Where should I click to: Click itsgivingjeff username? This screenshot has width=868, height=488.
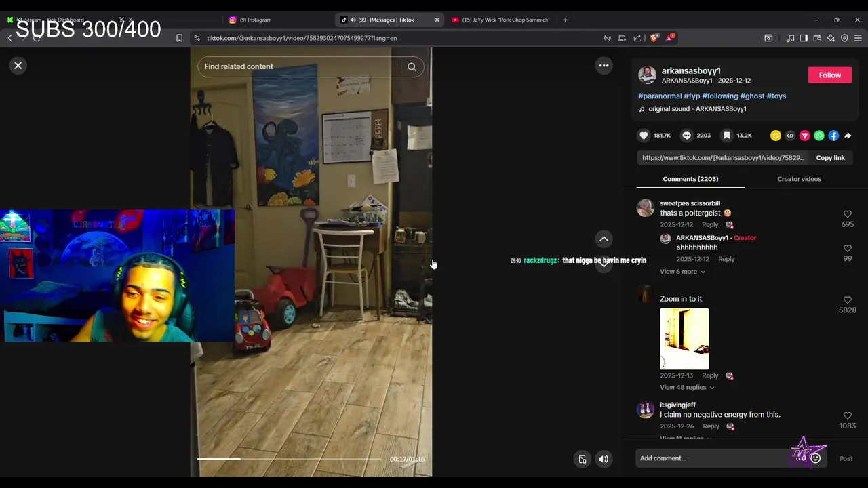click(x=677, y=405)
